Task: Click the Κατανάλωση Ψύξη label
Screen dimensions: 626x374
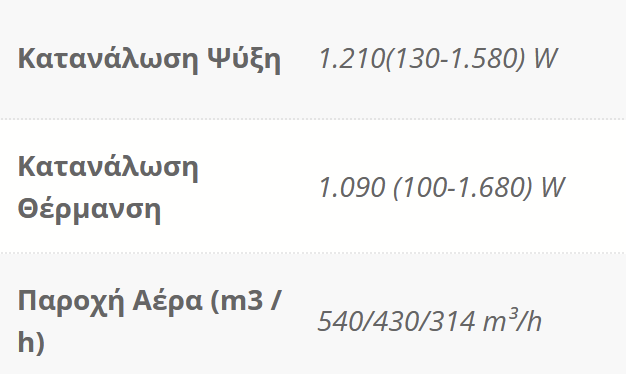Action: pyautogui.click(x=149, y=59)
